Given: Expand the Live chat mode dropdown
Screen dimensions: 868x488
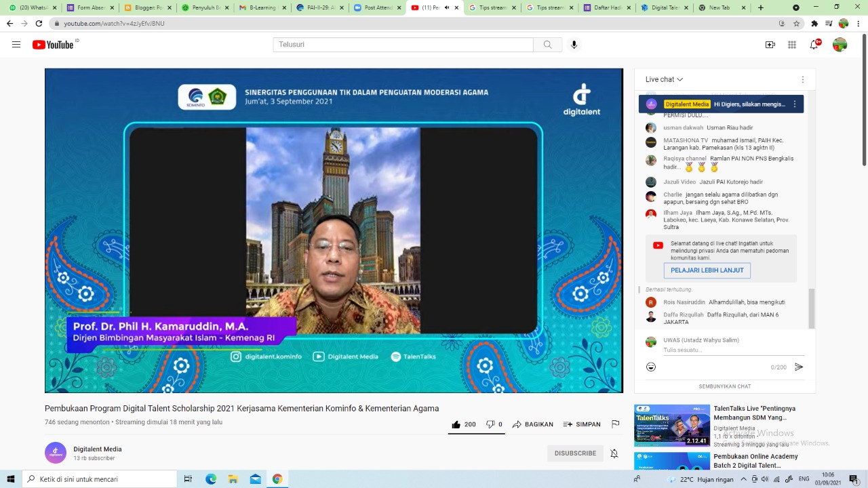Looking at the screenshot, I should [x=664, y=79].
